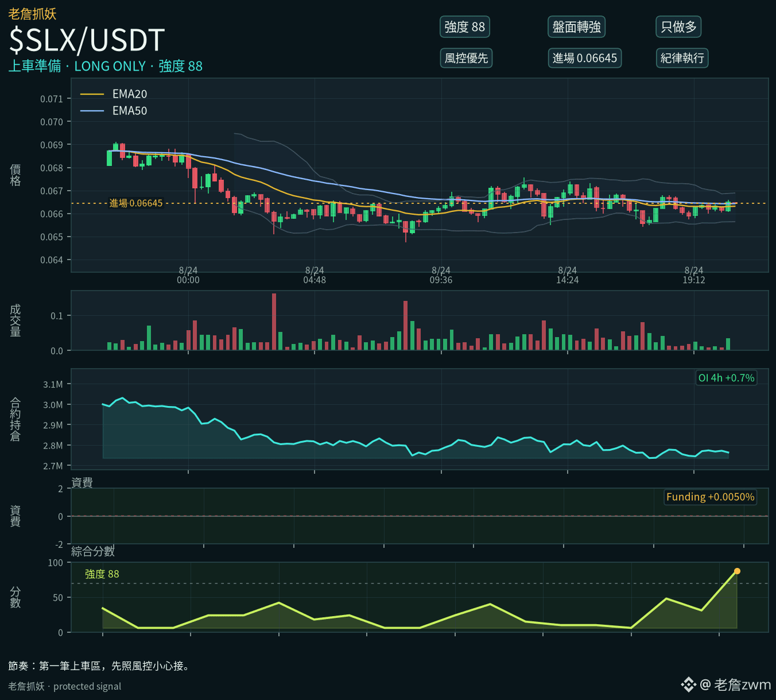The width and height of the screenshot is (776, 700).
Task: Click the OI 4h +0.7% label
Action: point(726,378)
